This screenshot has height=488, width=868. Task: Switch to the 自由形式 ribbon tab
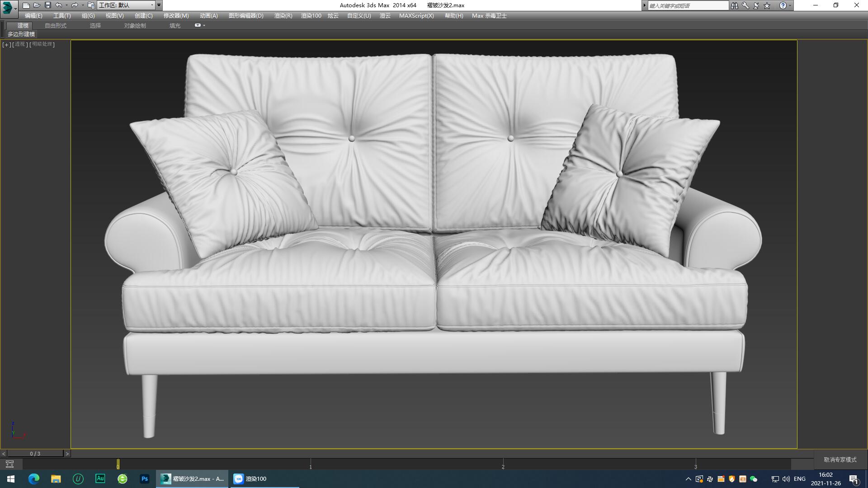[x=55, y=25]
